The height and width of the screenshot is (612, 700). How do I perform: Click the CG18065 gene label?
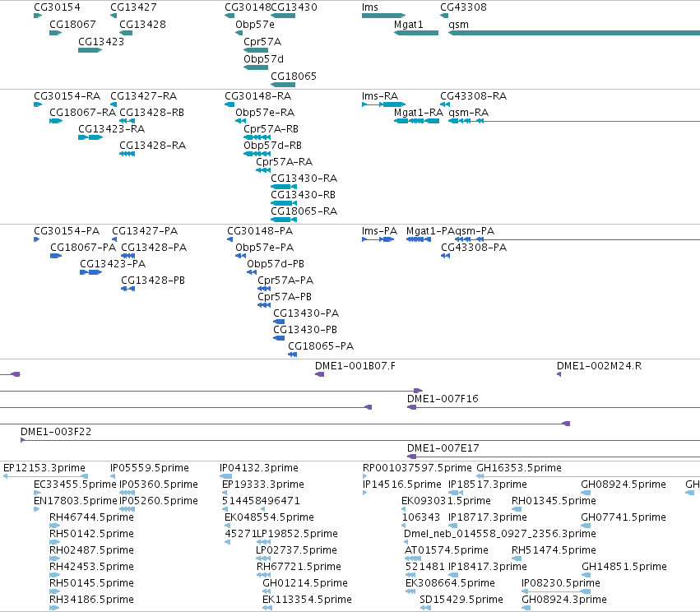coord(294,76)
